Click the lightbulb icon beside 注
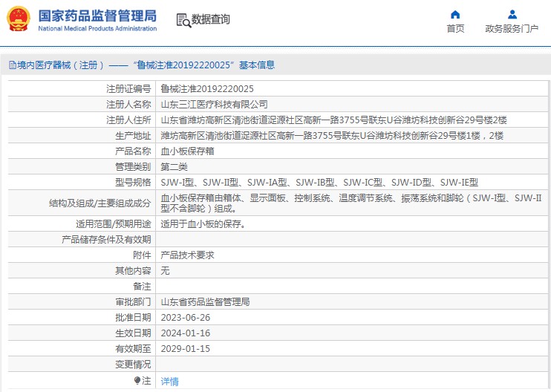The image size is (551, 392). coord(137,380)
